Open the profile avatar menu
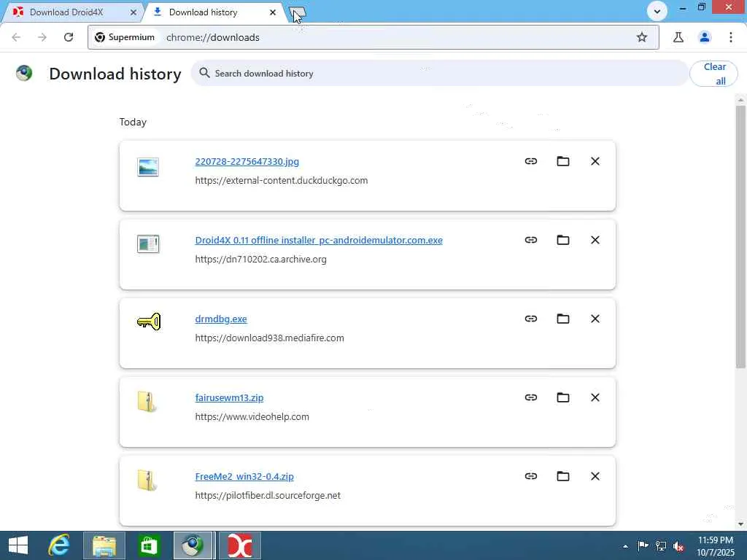 coord(705,37)
